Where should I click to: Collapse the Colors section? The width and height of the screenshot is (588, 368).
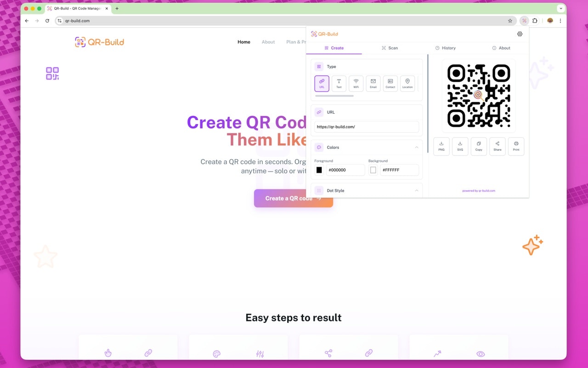click(x=417, y=147)
